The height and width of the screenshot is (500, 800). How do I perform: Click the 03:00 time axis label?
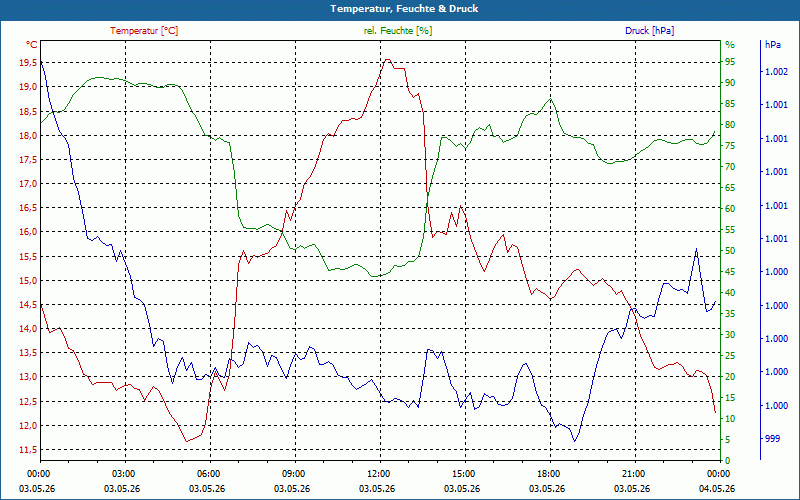(x=122, y=473)
